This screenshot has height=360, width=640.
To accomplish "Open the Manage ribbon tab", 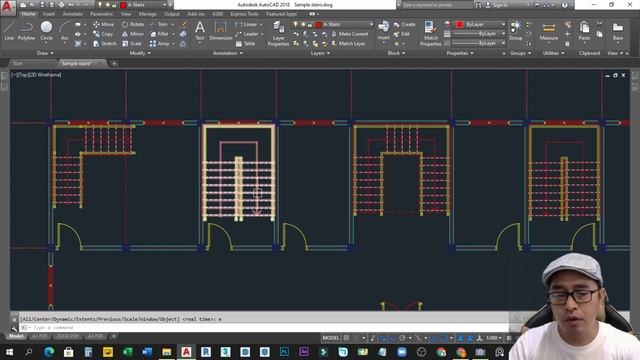I will 147,14.
